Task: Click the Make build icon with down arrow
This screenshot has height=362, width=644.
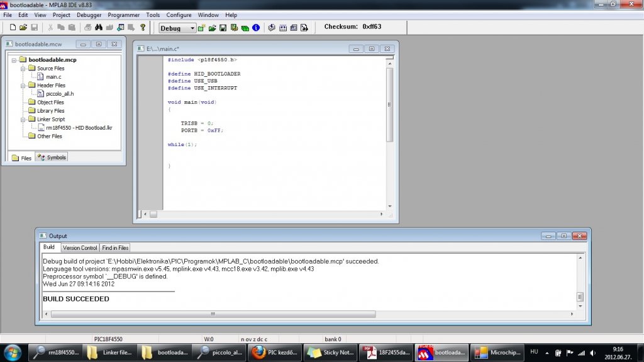Action: 272,28
